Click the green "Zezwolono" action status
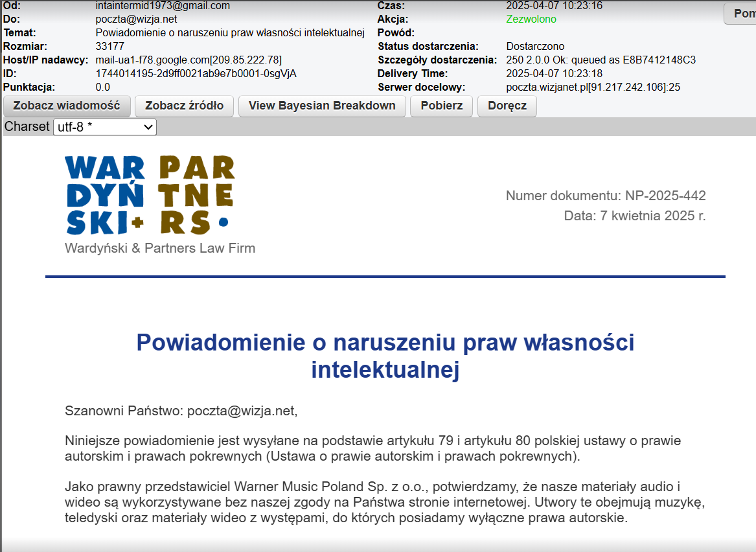 tap(529, 19)
